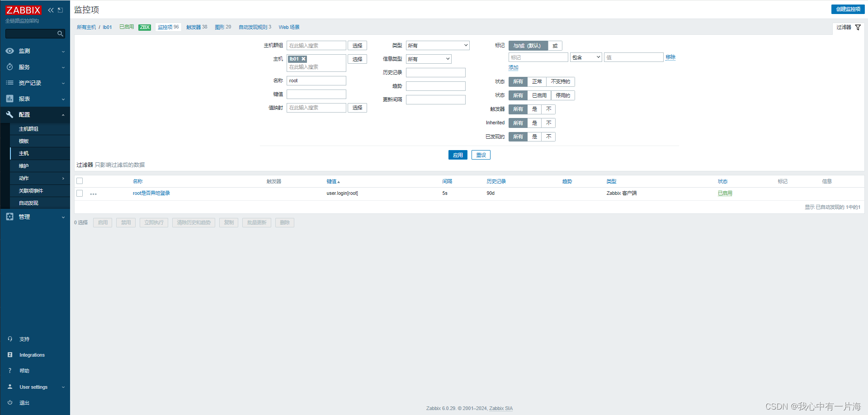The height and width of the screenshot is (415, 868).
Task: Open Web scenarios tab
Action: coord(289,27)
